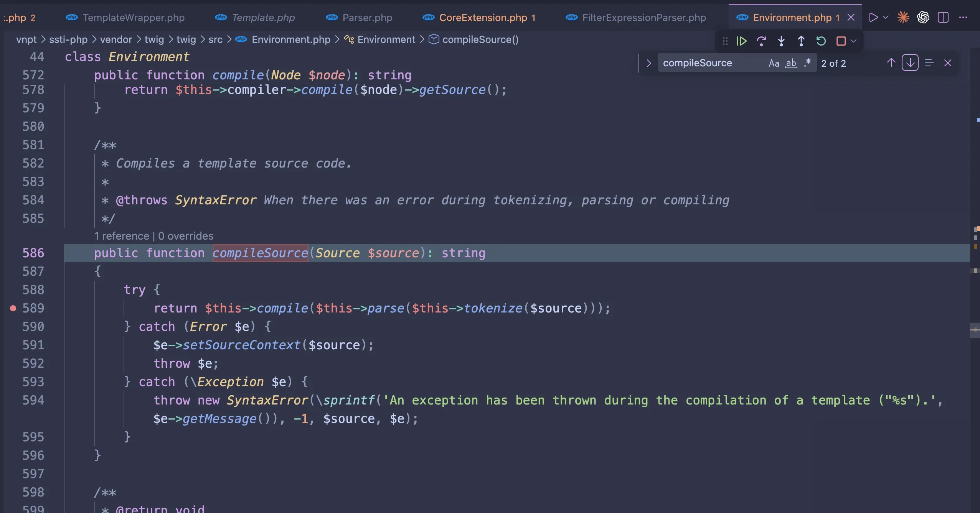Click the debug Step Into icon
Viewport: 980px width, 513px height.
click(x=781, y=41)
